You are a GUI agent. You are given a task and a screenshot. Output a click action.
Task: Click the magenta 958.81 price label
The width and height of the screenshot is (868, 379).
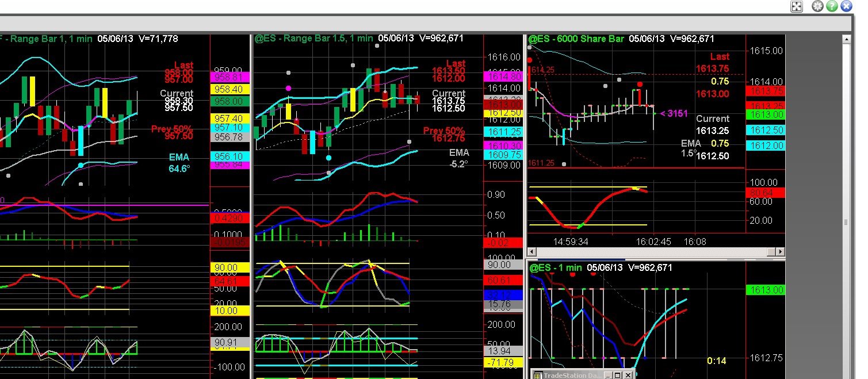coord(230,76)
